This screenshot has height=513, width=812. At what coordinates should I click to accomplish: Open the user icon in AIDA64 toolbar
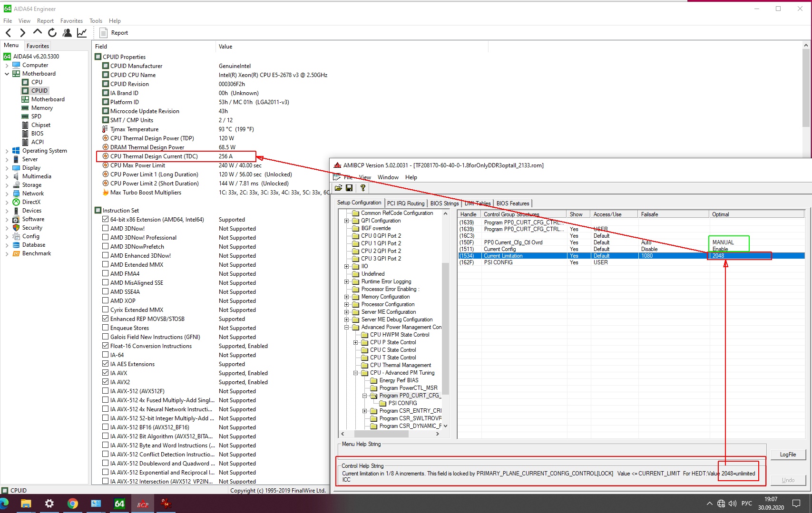[x=67, y=32]
